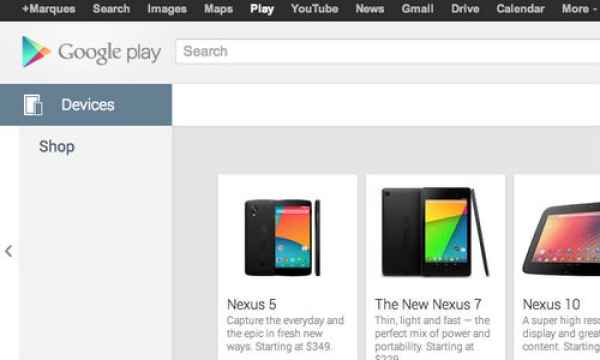Click the Nexus 10 description text
This screenshot has height=360, width=600.
561,333
